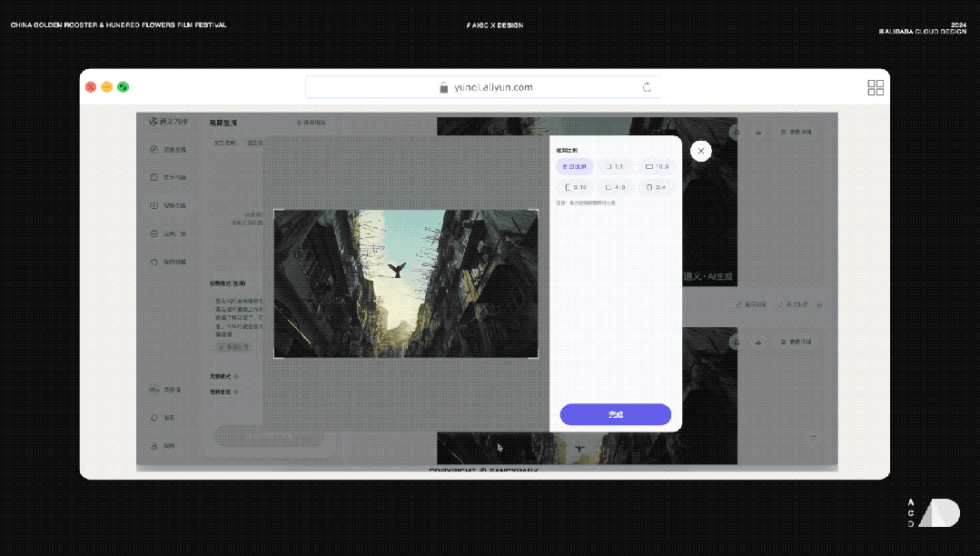Click the star icon on the top result video
This screenshot has height=556, width=980.
click(x=737, y=132)
